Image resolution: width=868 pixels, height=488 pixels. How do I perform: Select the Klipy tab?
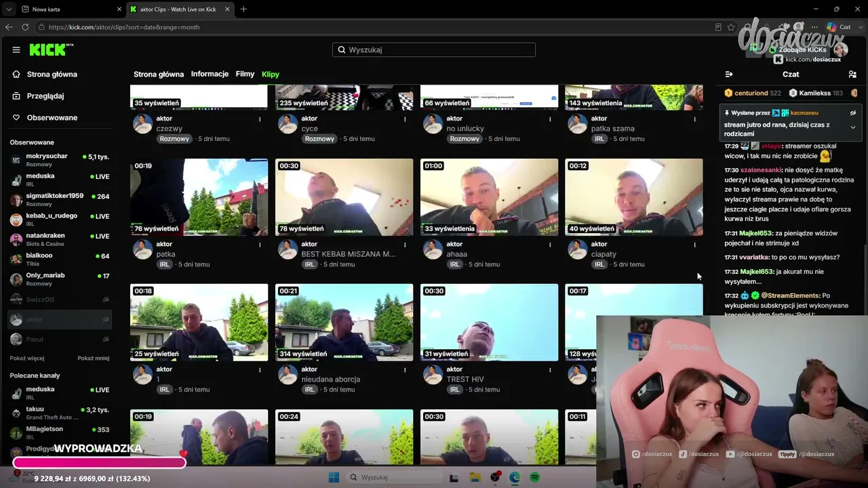click(x=271, y=75)
